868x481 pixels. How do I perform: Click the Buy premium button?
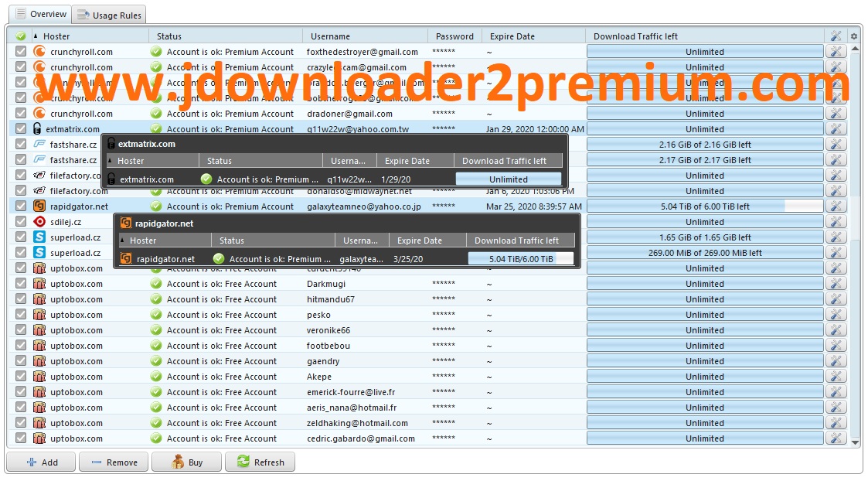tap(186, 462)
